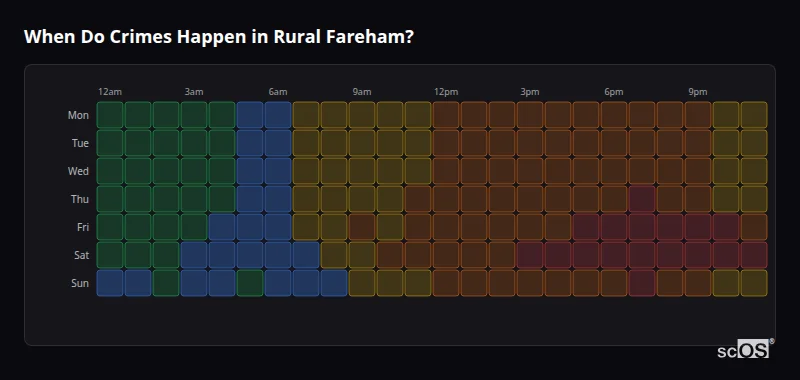Select the red Thursday 7pm heatmap cell

coord(642,199)
